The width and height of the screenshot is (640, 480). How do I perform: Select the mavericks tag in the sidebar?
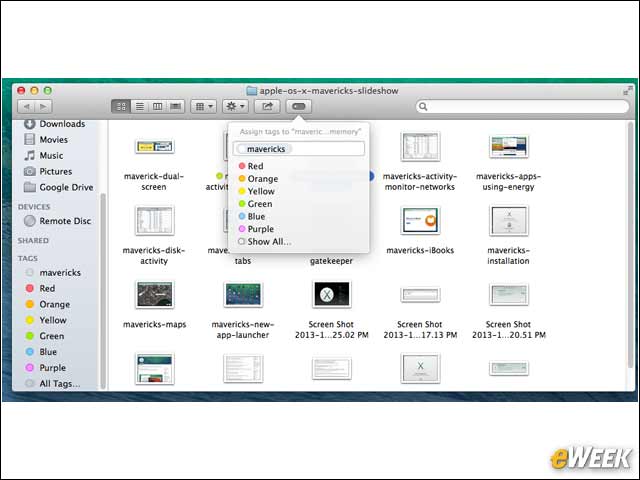(x=53, y=272)
